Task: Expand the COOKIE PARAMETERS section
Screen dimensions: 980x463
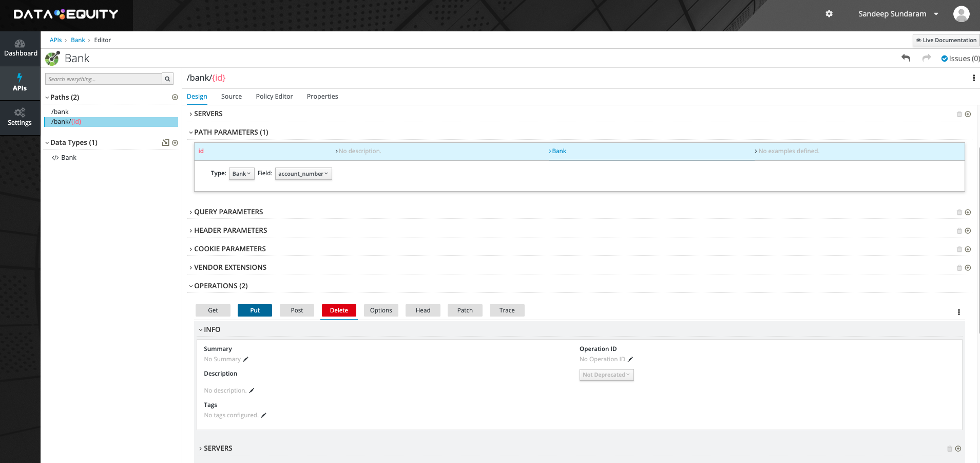Action: [x=227, y=249]
